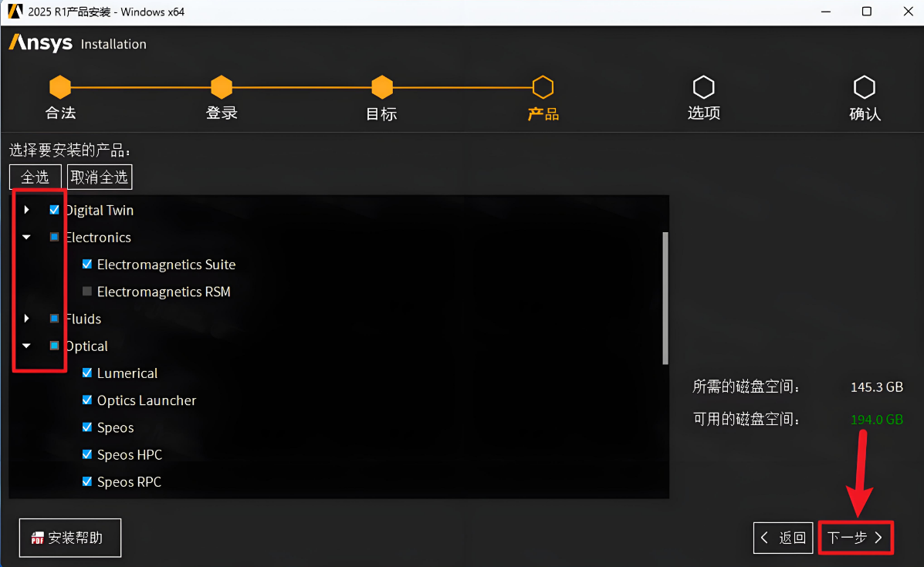
Task: Click 取消全选 to deselect all
Action: coord(100,177)
